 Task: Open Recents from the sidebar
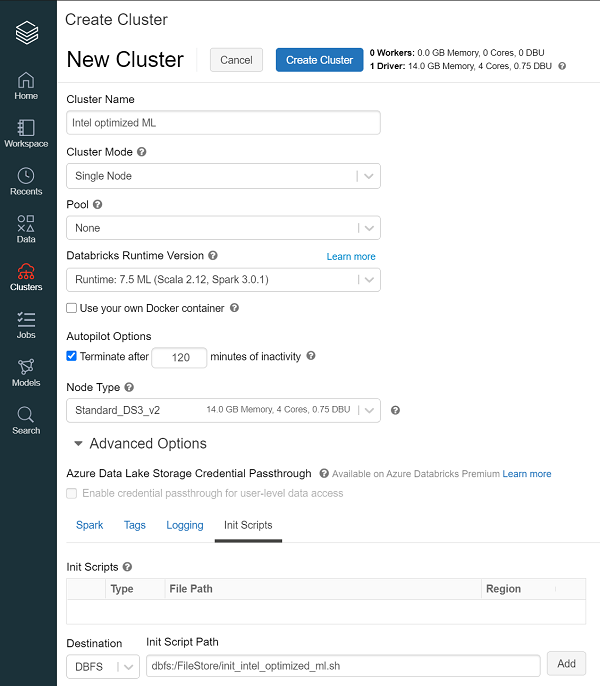[26, 181]
